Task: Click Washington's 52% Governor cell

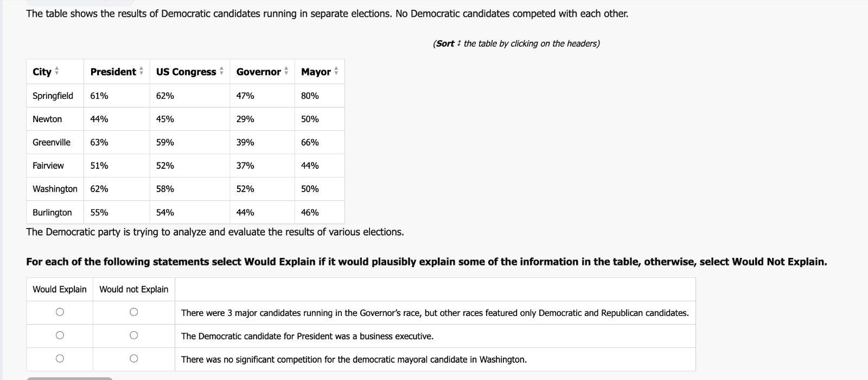Action: 262,189
